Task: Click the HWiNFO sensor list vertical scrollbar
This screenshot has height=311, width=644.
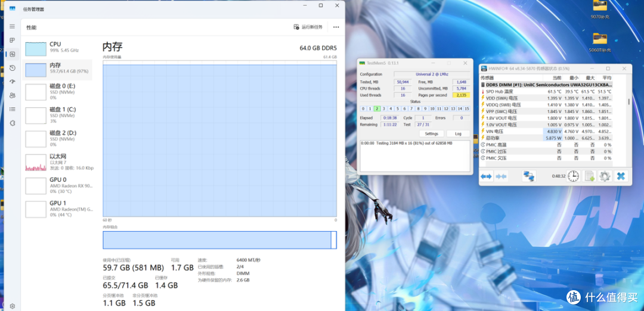Action: point(628,102)
